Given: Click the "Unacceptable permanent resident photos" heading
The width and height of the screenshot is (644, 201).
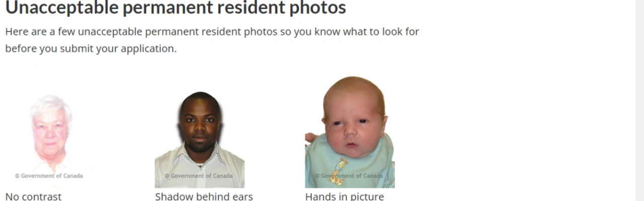Looking at the screenshot, I should point(176,8).
